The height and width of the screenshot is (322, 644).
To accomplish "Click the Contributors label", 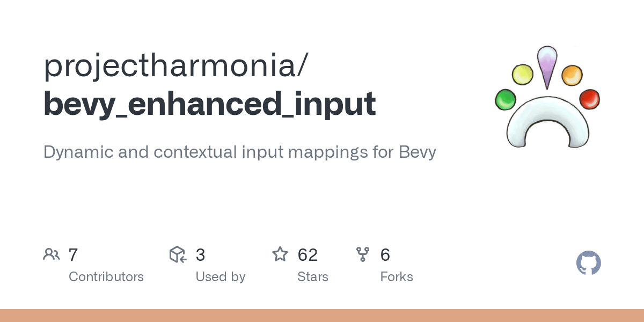I will point(106,277).
